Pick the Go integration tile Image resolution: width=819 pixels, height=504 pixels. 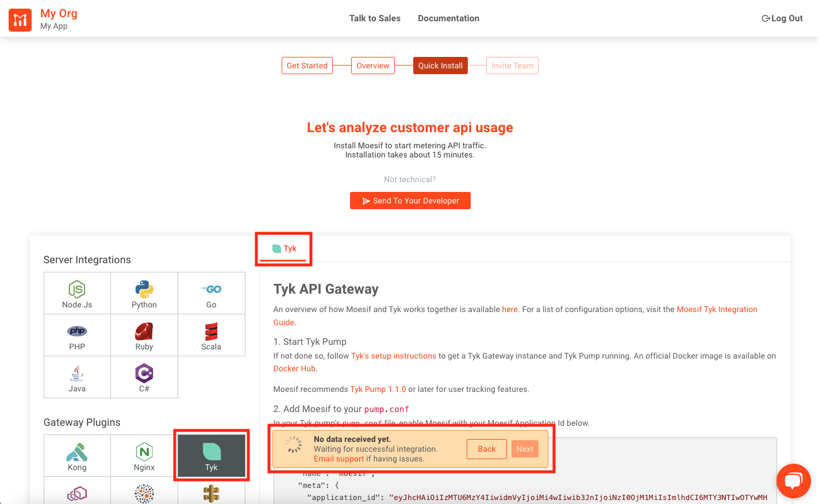pos(212,293)
